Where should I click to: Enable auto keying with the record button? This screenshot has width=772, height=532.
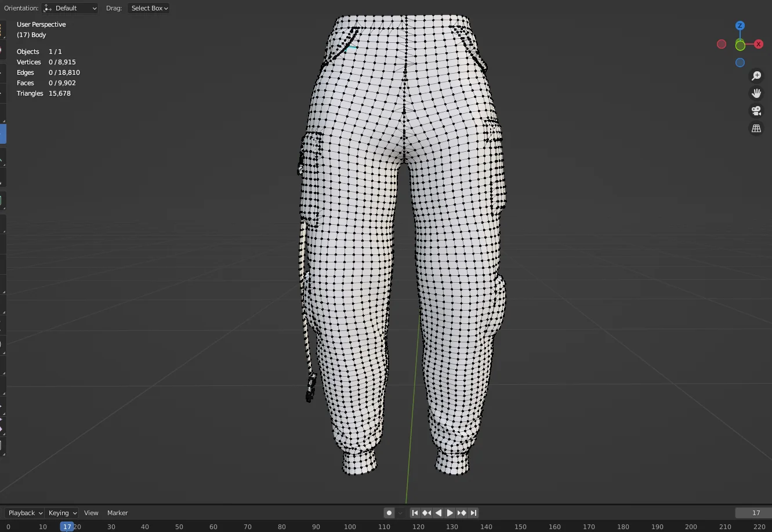pos(389,512)
